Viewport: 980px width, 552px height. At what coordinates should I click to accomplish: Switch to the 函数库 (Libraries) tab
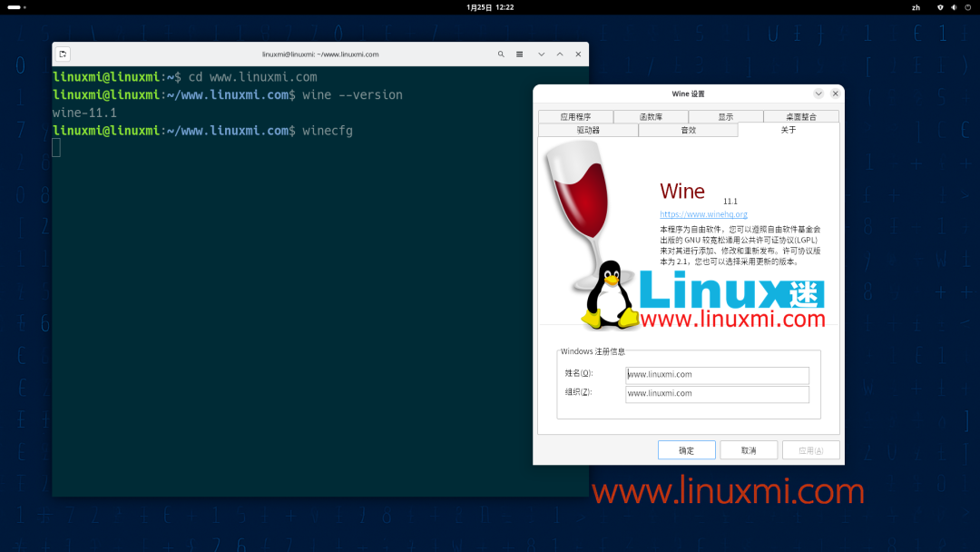coord(652,116)
